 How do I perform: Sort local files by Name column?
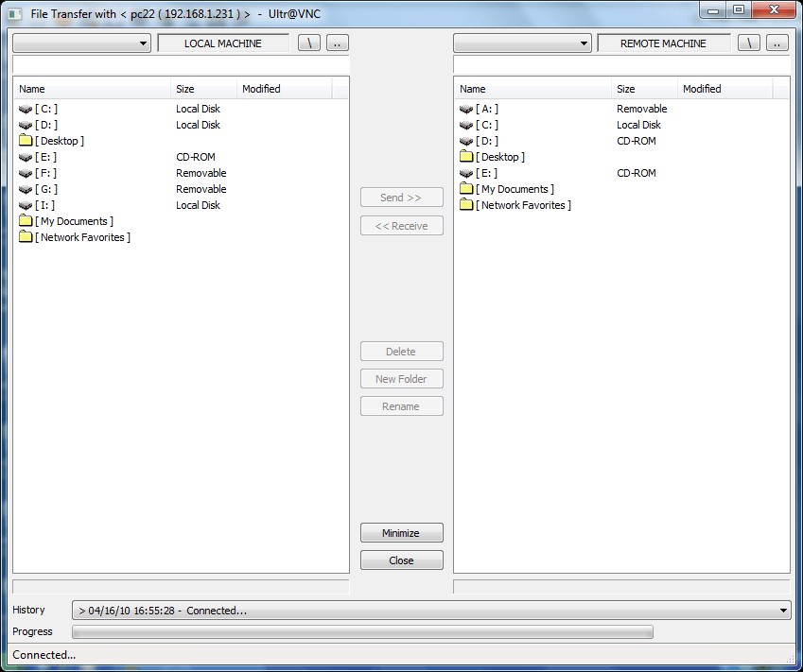92,89
